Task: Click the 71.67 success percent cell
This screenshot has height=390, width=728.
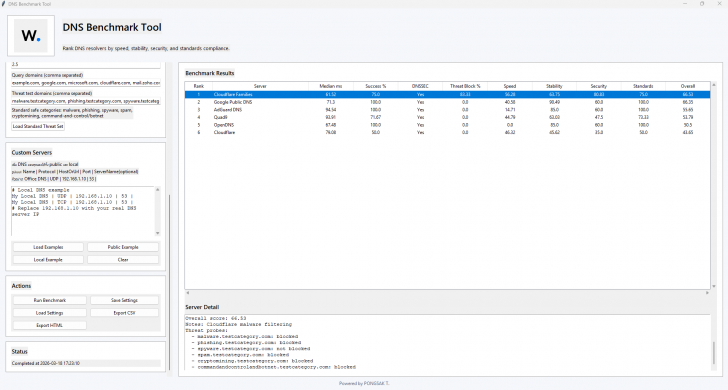Action: [376, 117]
